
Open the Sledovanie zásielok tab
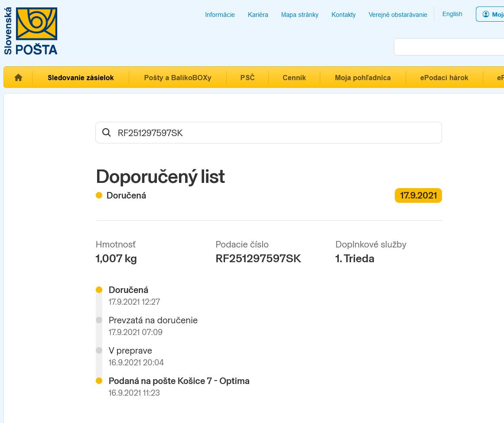click(81, 78)
